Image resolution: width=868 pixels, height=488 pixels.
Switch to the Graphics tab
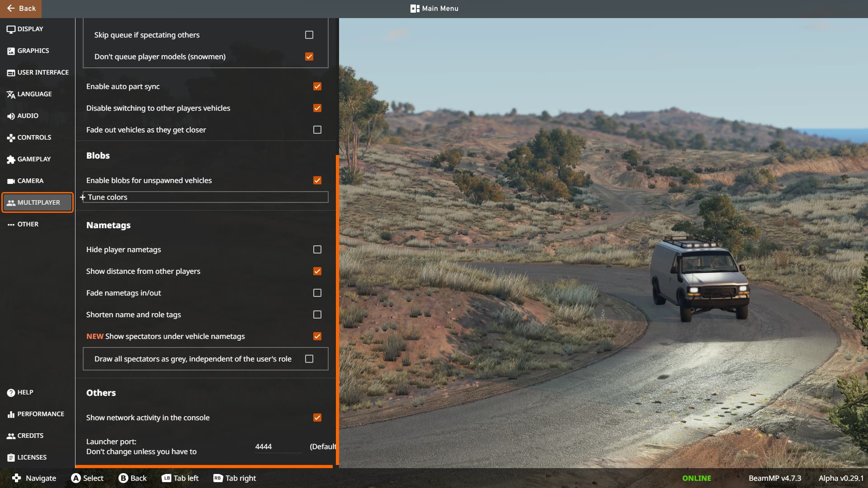[x=38, y=51]
